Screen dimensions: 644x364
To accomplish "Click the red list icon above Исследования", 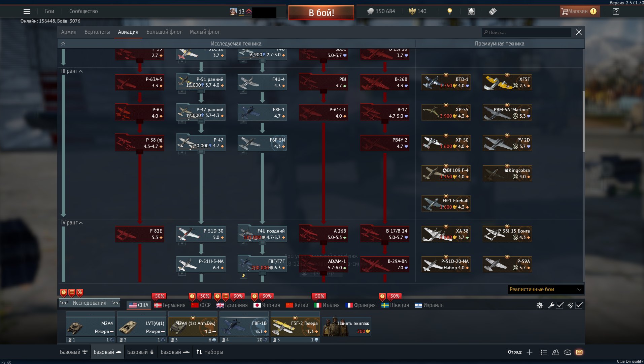I will click(x=72, y=293).
